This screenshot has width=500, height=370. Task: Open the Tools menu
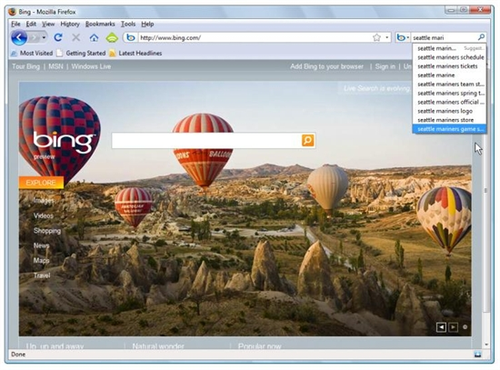pyautogui.click(x=128, y=24)
